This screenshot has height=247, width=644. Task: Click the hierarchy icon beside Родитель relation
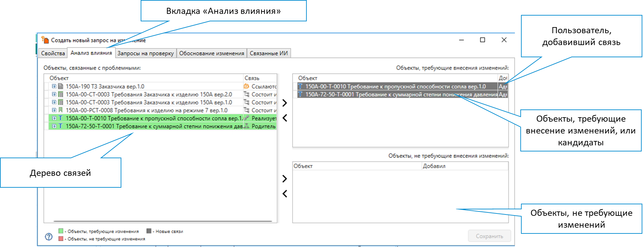(246, 126)
